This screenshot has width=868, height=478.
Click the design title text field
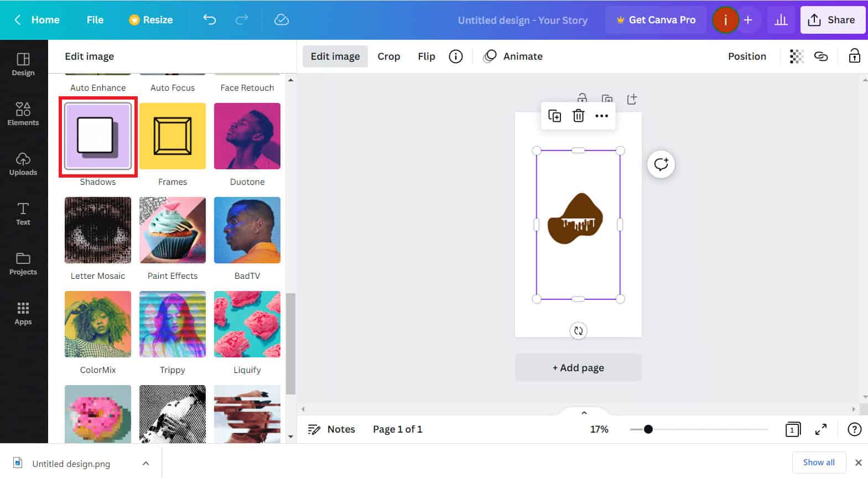pos(523,20)
